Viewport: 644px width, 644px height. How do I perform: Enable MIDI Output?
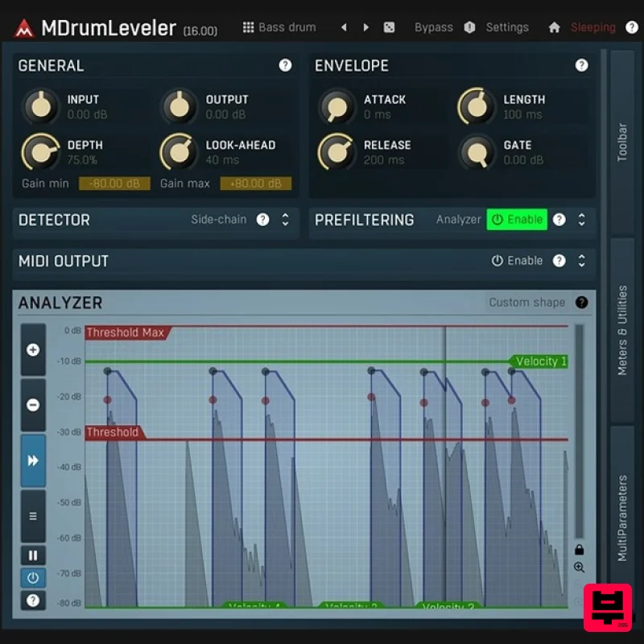(x=519, y=260)
